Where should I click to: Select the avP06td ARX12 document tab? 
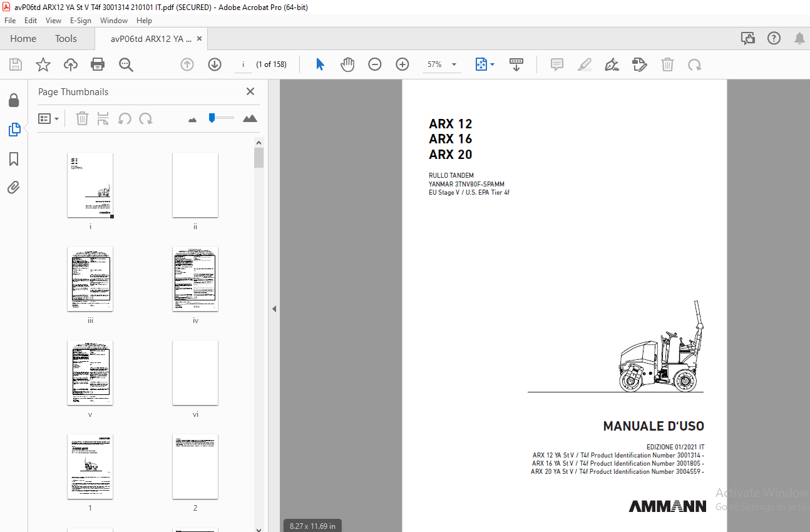(151, 39)
